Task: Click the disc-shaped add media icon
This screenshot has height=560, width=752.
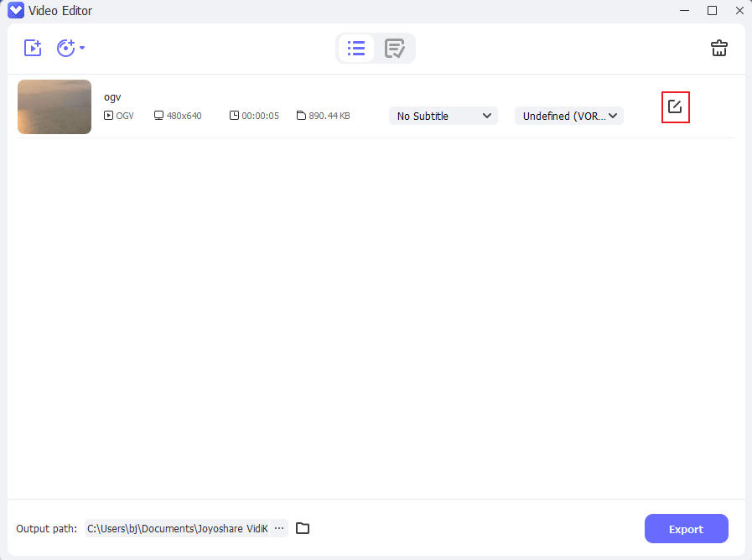Action: point(65,48)
